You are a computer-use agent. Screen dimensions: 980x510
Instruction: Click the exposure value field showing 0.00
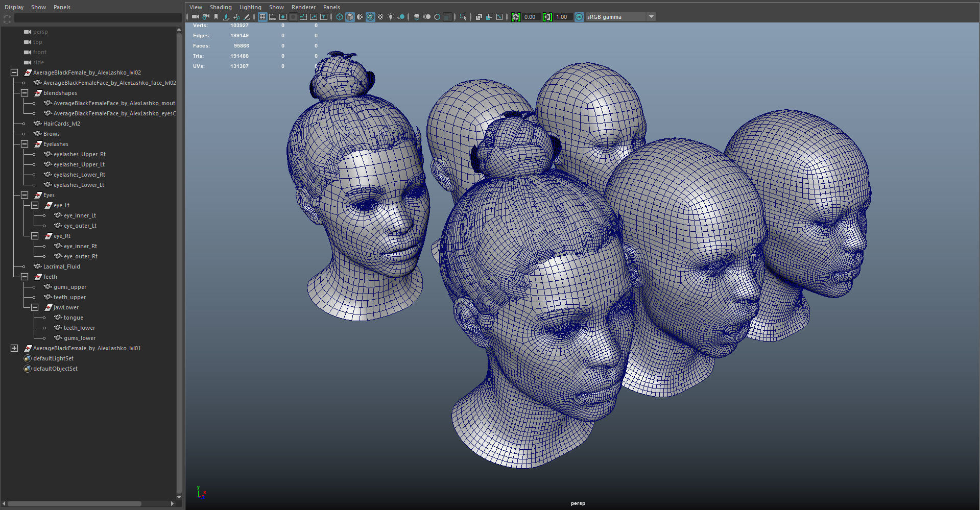click(x=531, y=17)
